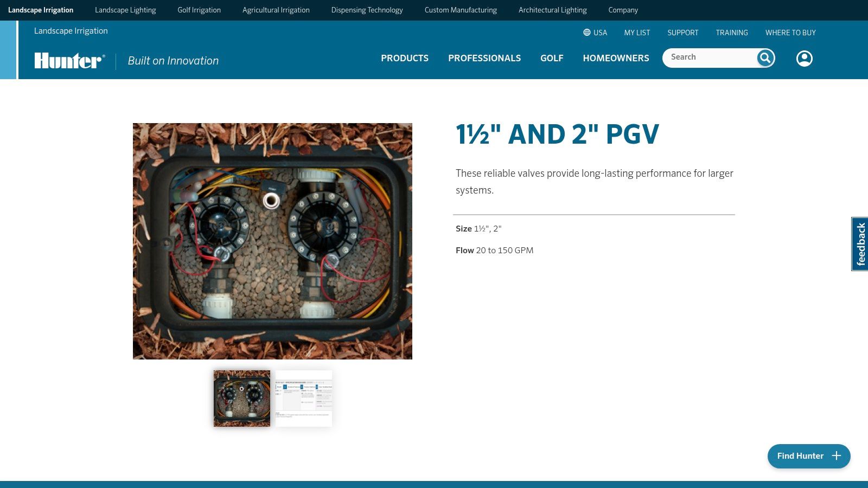
Task: Open the Company link
Action: pos(623,10)
